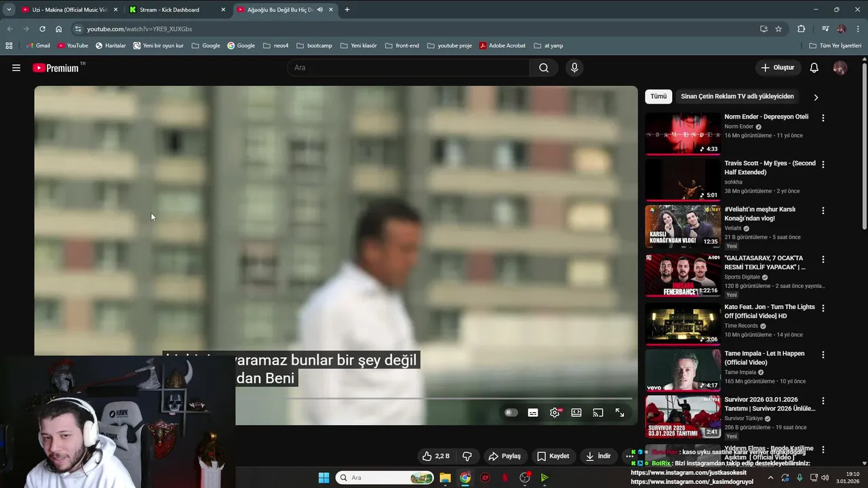Mute the Ağaoğlu tab via speaker icon

320,9
